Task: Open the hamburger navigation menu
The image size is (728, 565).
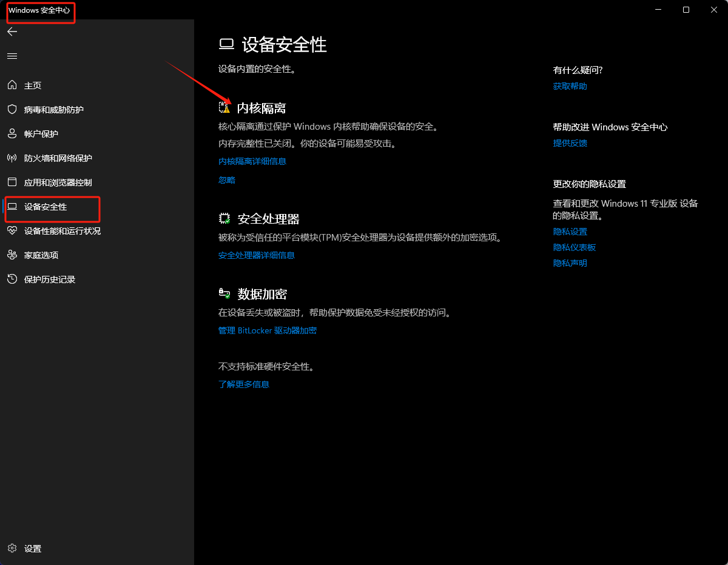Action: pos(12,56)
